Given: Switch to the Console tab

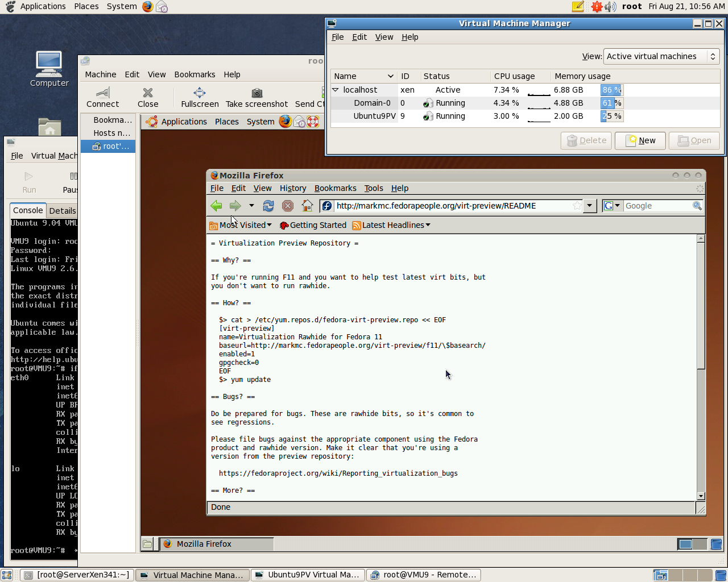Looking at the screenshot, I should [28, 210].
